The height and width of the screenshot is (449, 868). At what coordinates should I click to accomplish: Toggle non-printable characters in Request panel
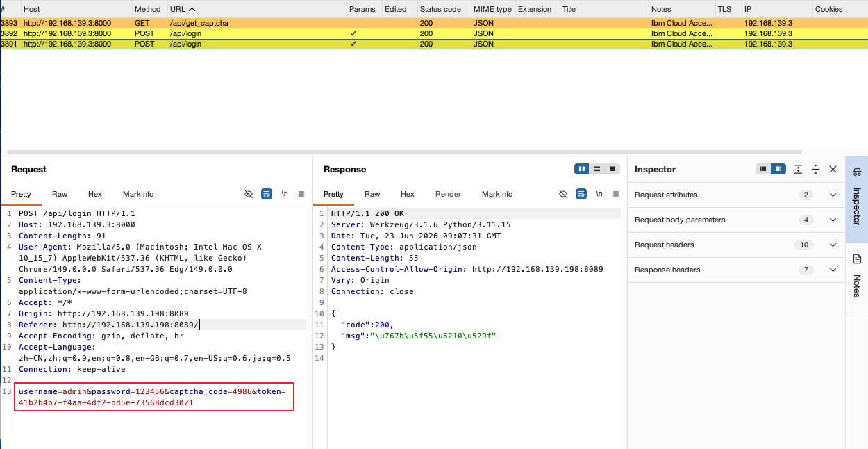tap(249, 194)
